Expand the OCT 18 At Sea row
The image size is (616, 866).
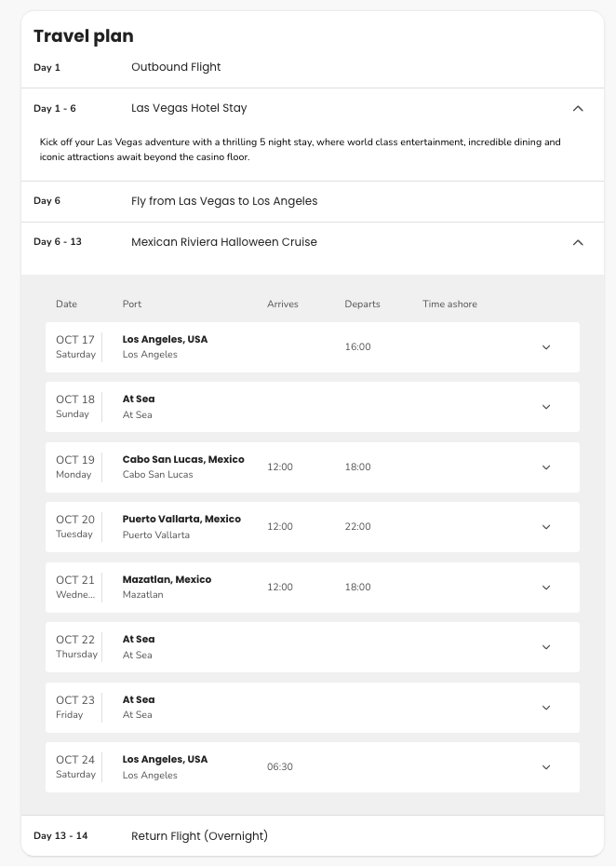tap(546, 407)
